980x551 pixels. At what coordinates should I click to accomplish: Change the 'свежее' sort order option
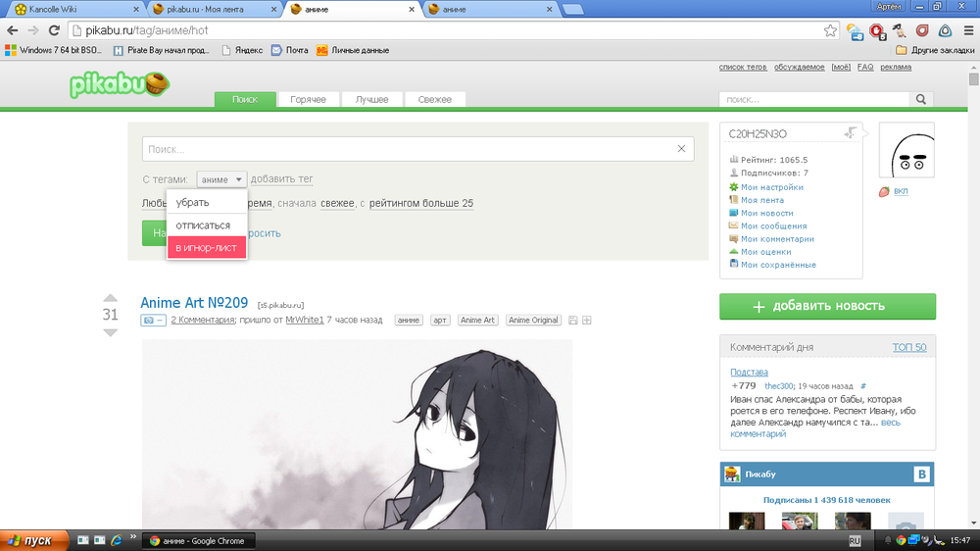(x=337, y=203)
